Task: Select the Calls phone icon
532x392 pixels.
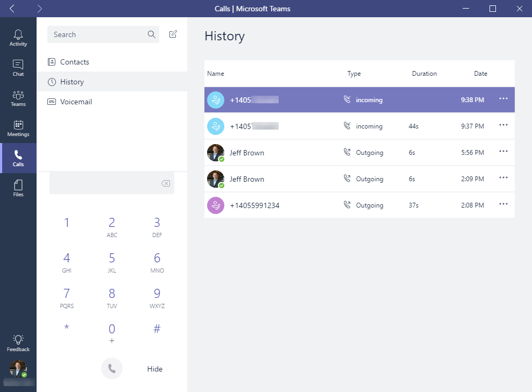Action: pyautogui.click(x=18, y=158)
